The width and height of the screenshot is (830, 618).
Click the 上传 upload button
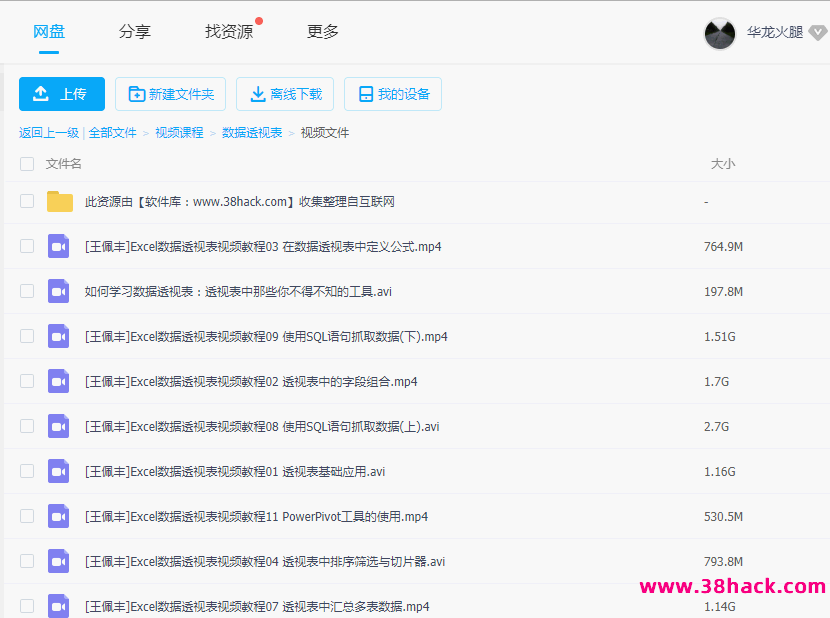(x=62, y=94)
